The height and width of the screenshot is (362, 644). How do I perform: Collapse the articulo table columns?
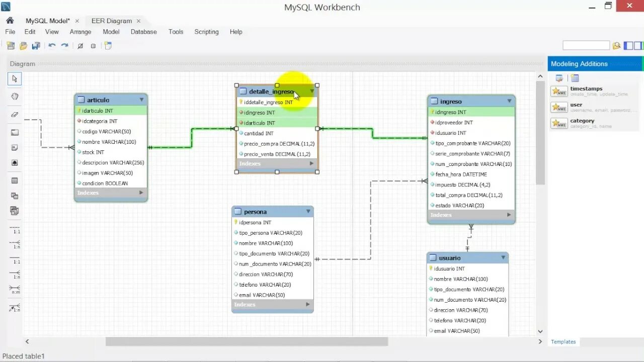(x=141, y=100)
